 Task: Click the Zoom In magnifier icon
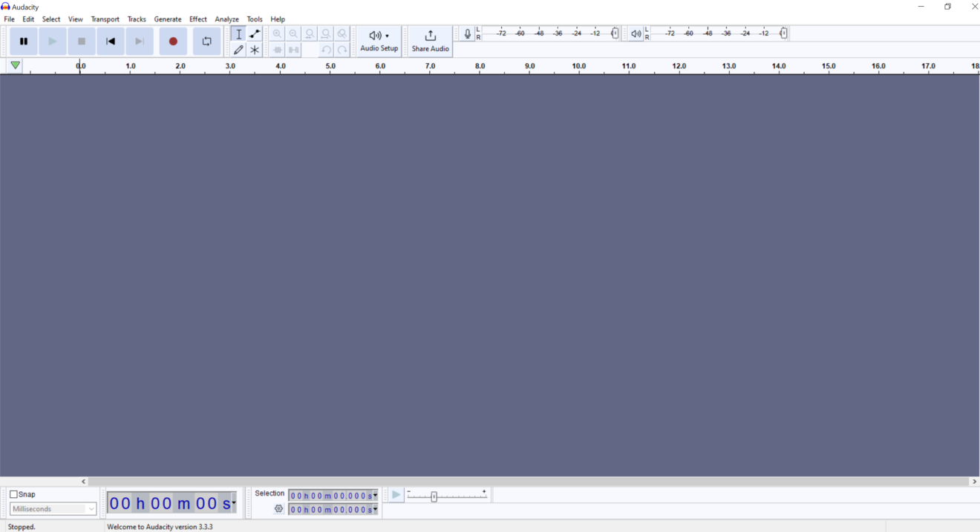pyautogui.click(x=277, y=34)
